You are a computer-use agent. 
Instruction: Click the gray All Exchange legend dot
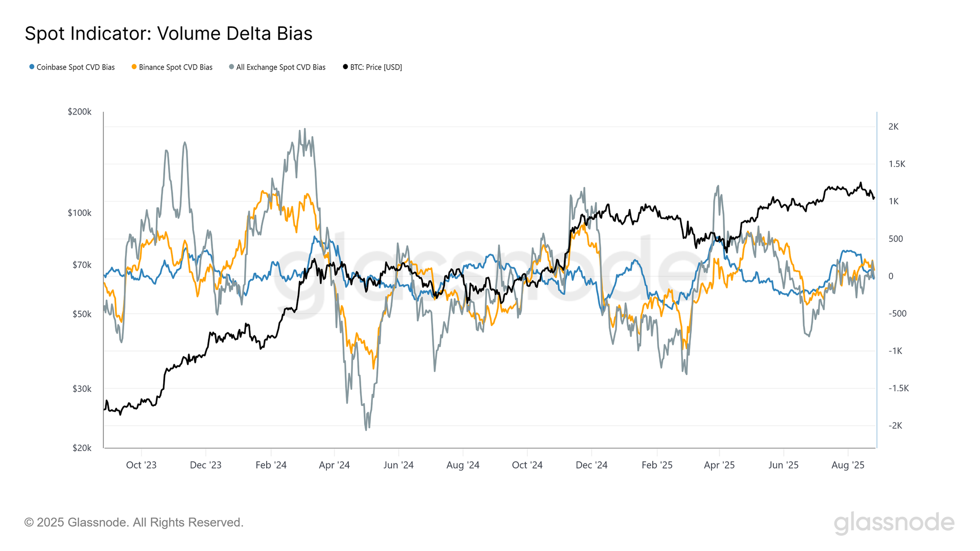231,67
